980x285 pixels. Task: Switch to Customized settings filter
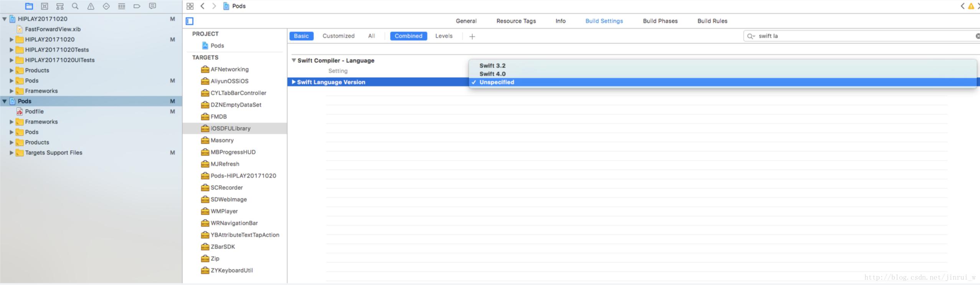point(338,36)
